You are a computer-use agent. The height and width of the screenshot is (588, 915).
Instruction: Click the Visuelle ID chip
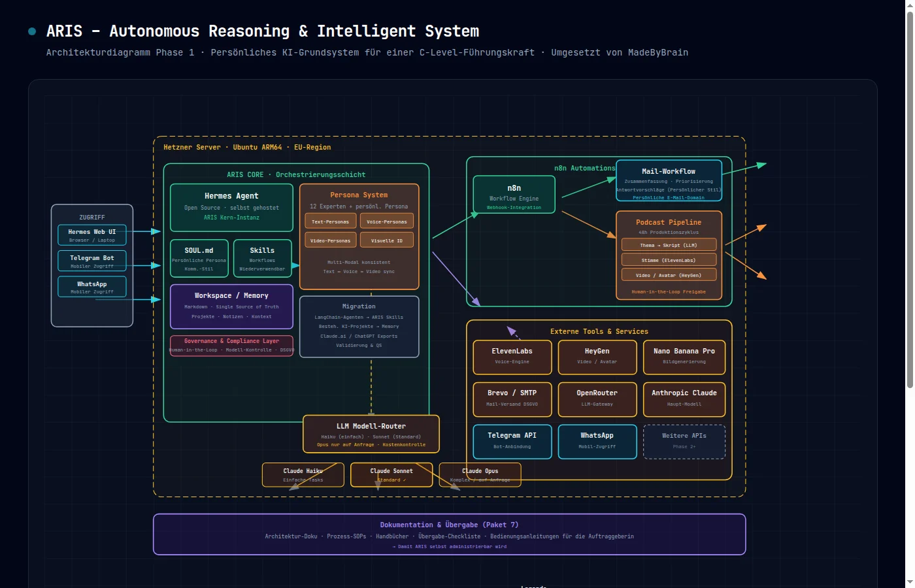(387, 240)
